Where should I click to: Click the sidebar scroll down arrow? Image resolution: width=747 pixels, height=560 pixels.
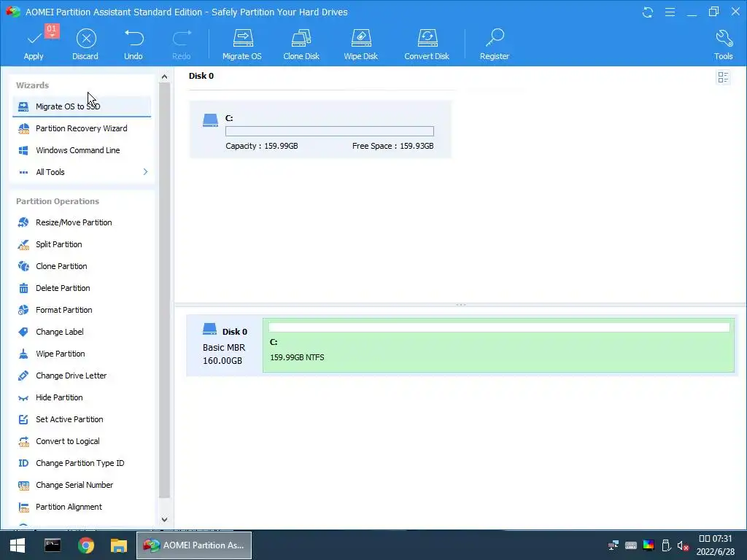[164, 519]
